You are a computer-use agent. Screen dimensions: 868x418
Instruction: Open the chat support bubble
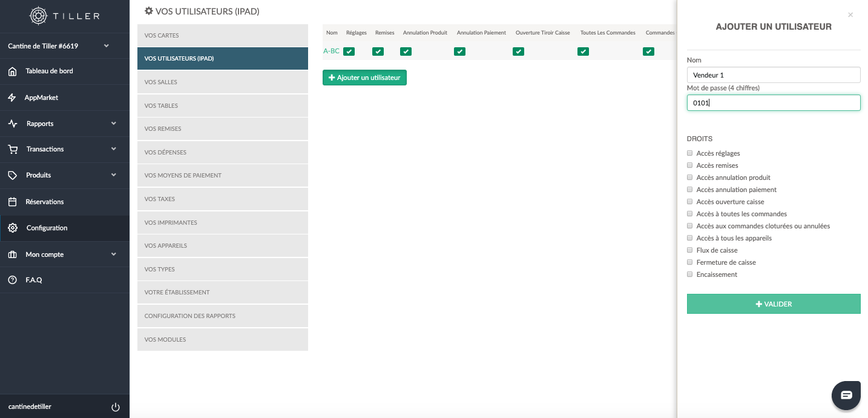pyautogui.click(x=846, y=395)
